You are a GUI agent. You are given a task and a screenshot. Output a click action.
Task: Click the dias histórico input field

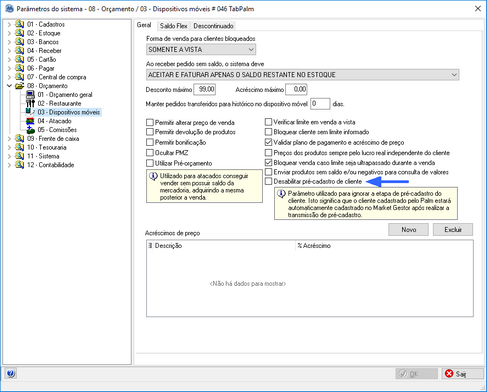tap(320, 104)
